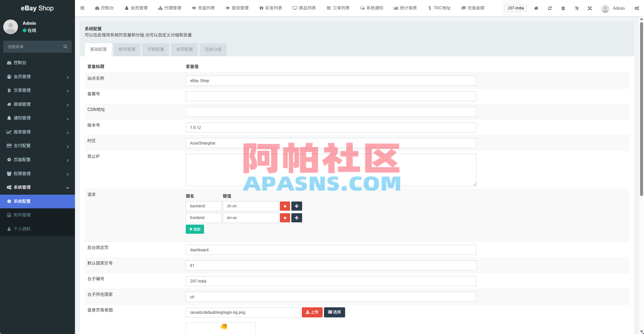Expand 商城管理 sidebar menu

37,104
